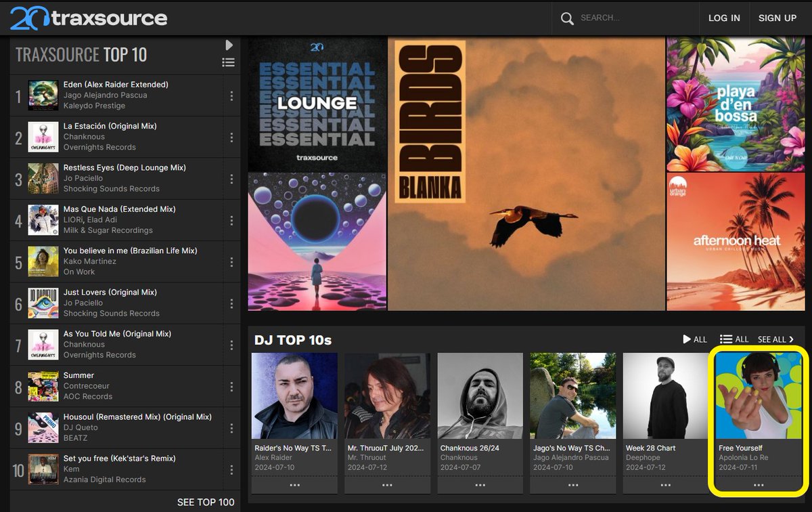Open Overnights Records label link for La Estación

[x=99, y=147]
